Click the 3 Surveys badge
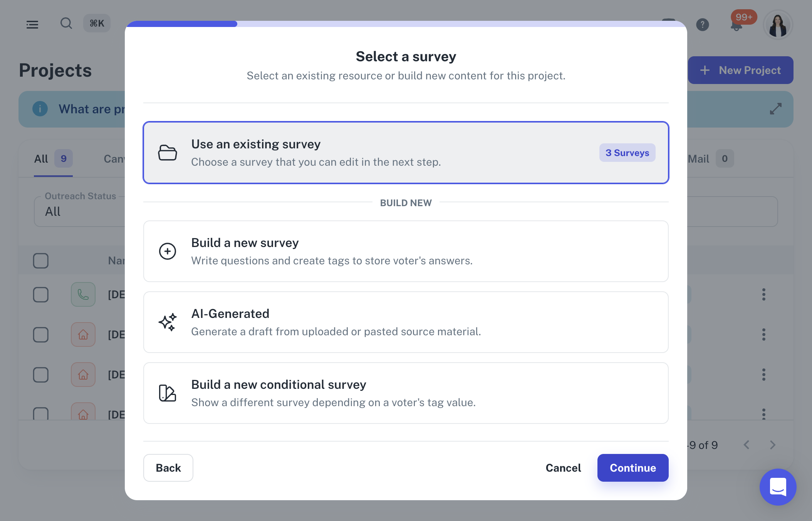812x521 pixels. pyautogui.click(x=627, y=153)
